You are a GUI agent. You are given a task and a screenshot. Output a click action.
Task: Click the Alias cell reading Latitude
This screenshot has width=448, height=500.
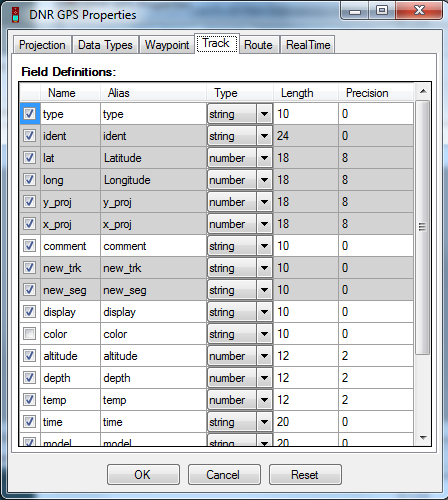(x=153, y=158)
